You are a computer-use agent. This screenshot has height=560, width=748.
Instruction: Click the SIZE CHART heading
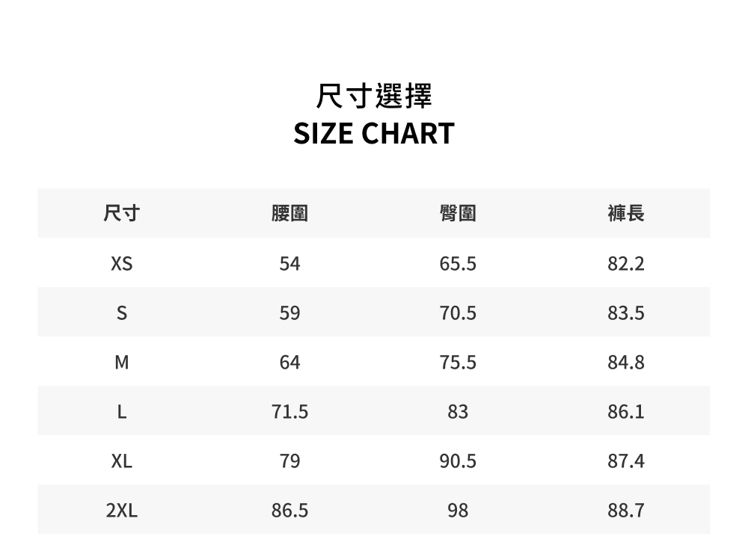point(374,134)
